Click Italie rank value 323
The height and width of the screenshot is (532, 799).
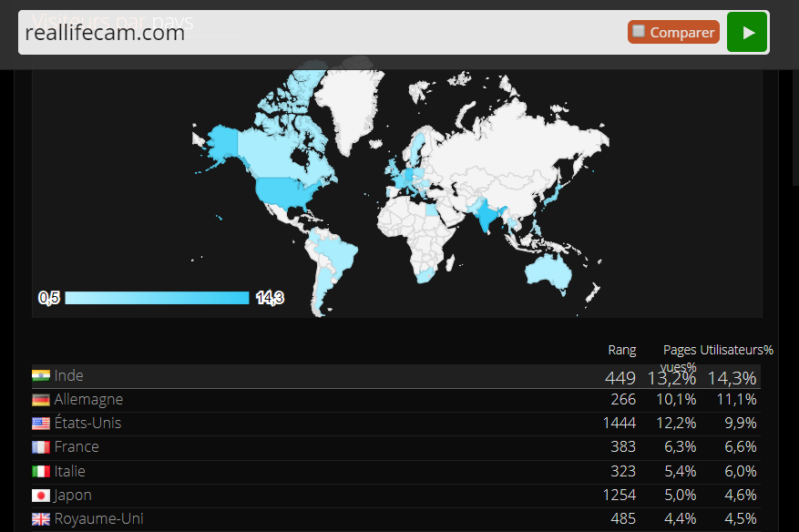point(623,471)
